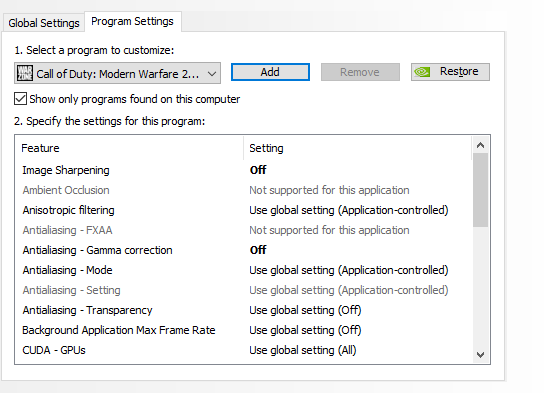
Task: Toggle Show only programs found checkbox
Action: pyautogui.click(x=20, y=99)
